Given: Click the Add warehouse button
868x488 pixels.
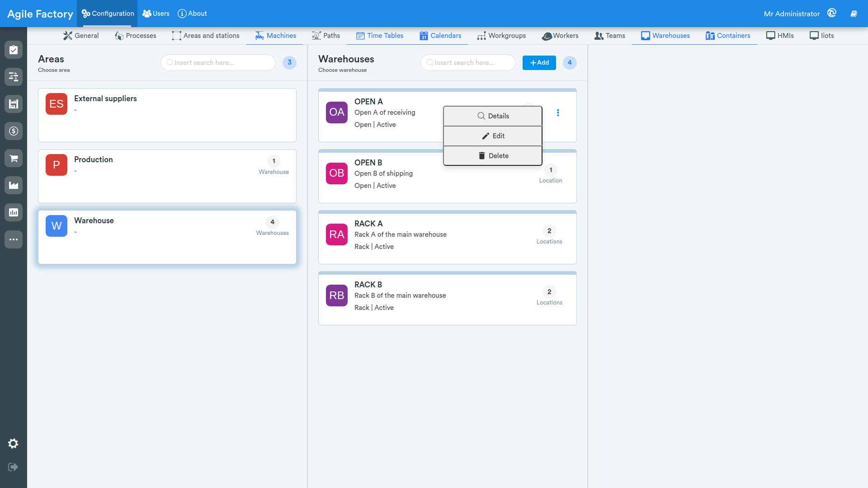Looking at the screenshot, I should [539, 63].
